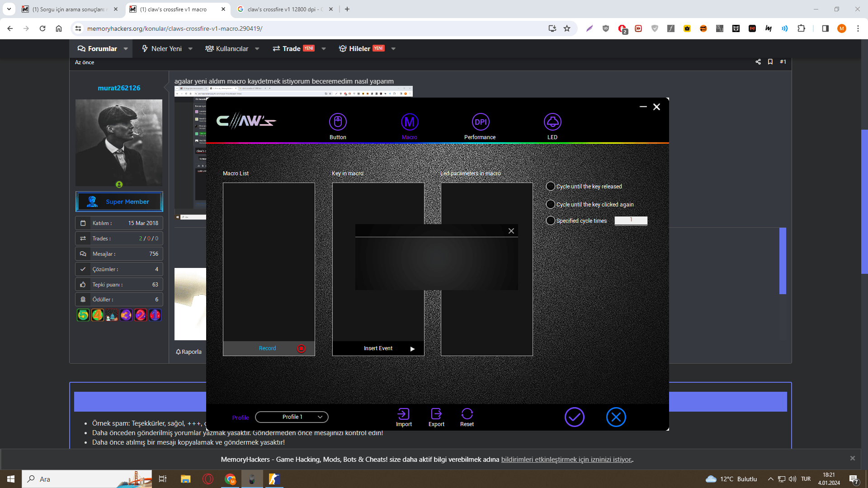Click the Insert Event arrow
Screen dimensions: 868x488
tap(412, 349)
